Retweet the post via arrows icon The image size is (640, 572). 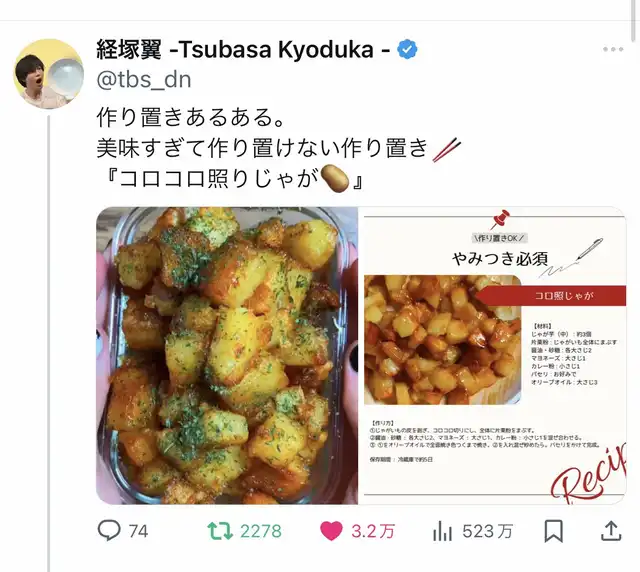click(x=220, y=531)
